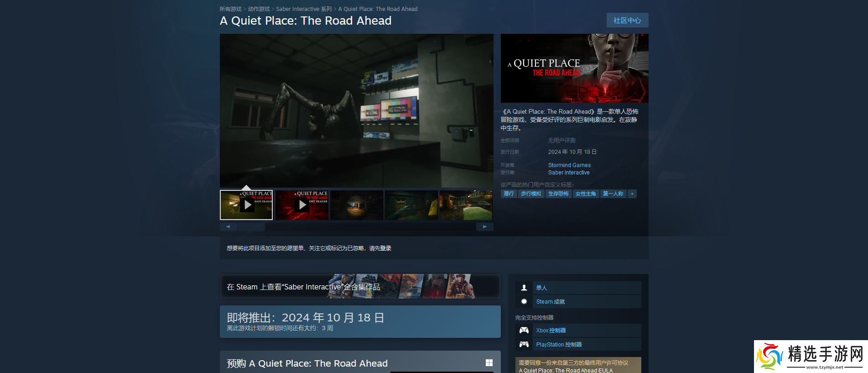Open the Saber Interactive 系列 breadcrumb

(304, 9)
